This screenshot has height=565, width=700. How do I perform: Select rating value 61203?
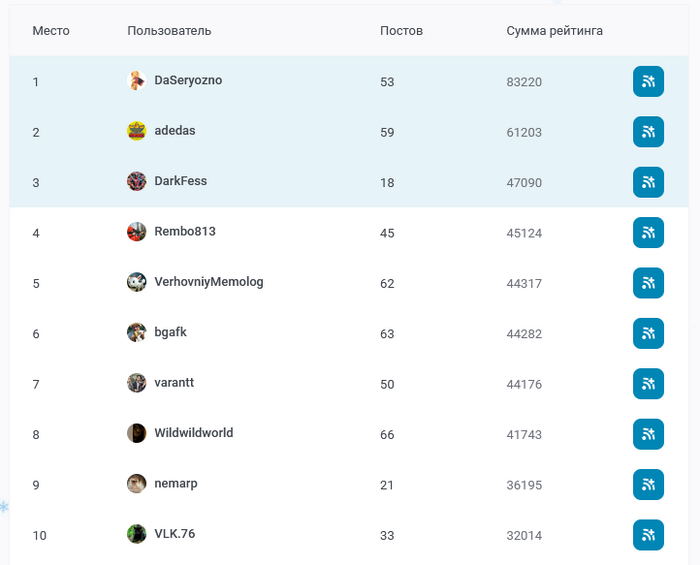pyautogui.click(x=524, y=133)
